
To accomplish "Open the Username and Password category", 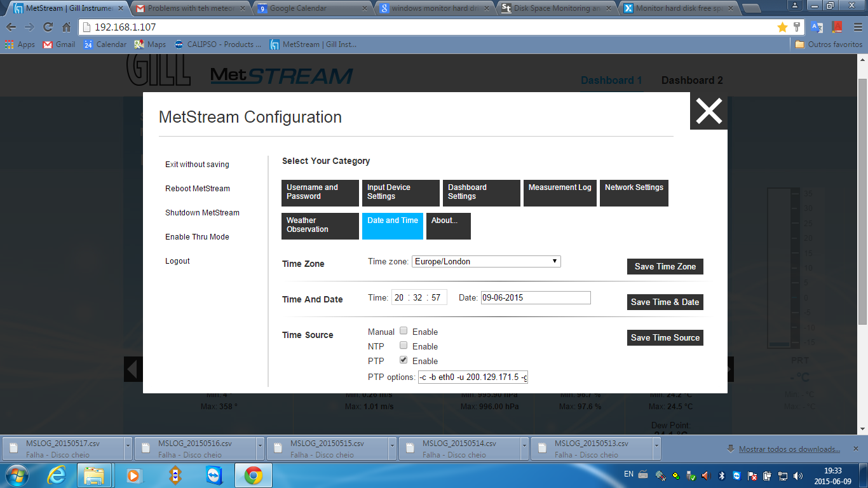I will click(x=320, y=193).
